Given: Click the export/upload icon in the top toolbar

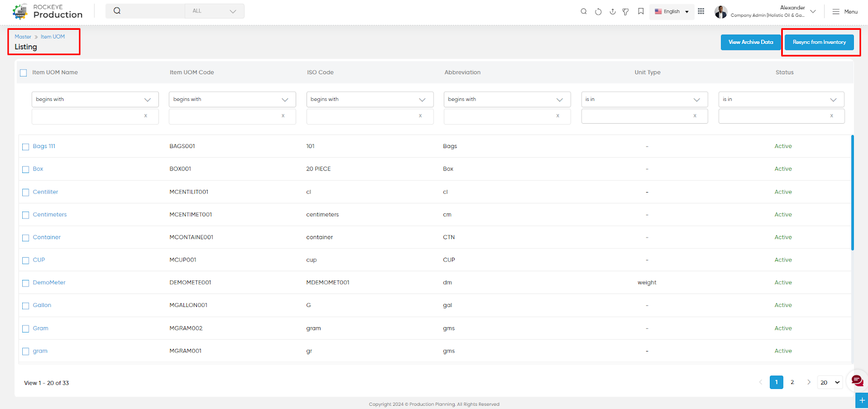Looking at the screenshot, I should pyautogui.click(x=612, y=11).
